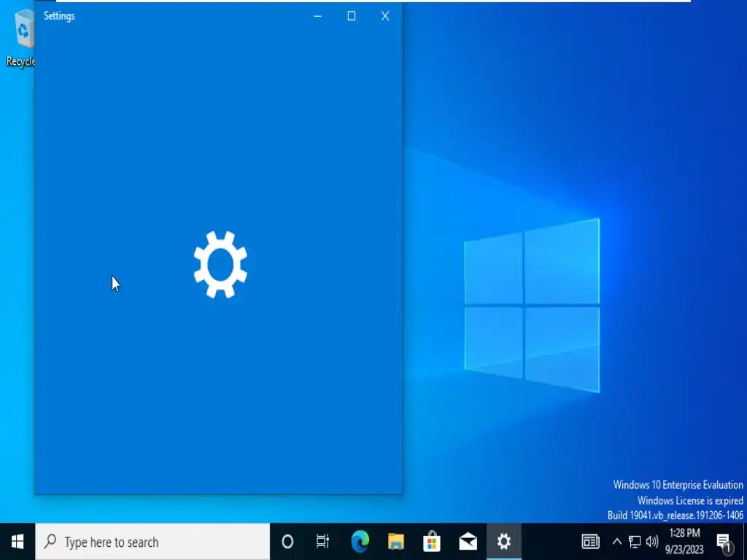Open the clock showing 1:28 PM
The width and height of the screenshot is (747, 560).
(684, 542)
